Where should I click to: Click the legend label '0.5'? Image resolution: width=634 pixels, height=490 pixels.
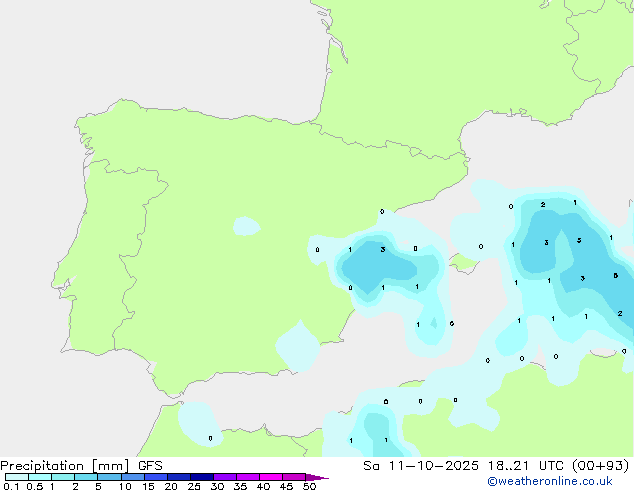pyautogui.click(x=34, y=486)
